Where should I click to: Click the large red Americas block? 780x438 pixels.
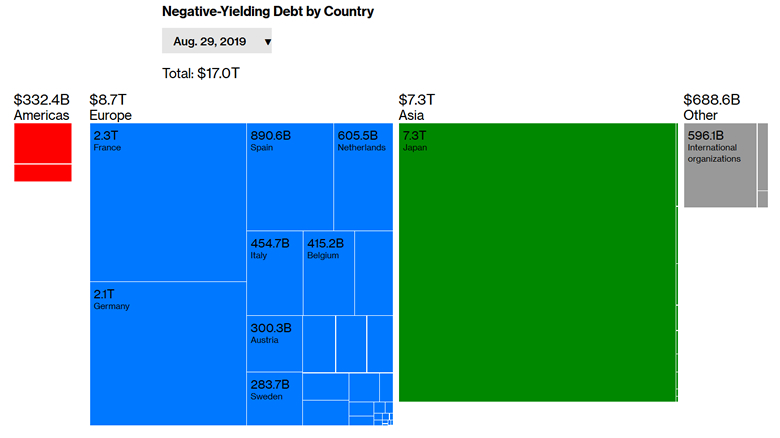coord(42,143)
